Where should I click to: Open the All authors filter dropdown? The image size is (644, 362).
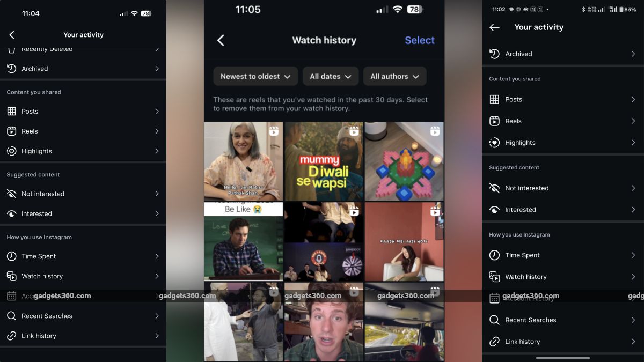click(394, 76)
